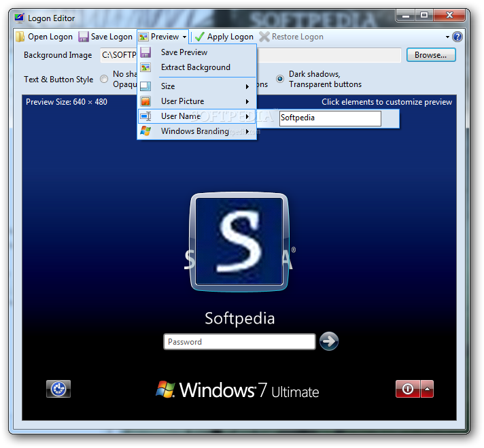Screen dimensions: 484x448
Task: Click the Preview picture icon in the toolbar
Action: coord(143,37)
